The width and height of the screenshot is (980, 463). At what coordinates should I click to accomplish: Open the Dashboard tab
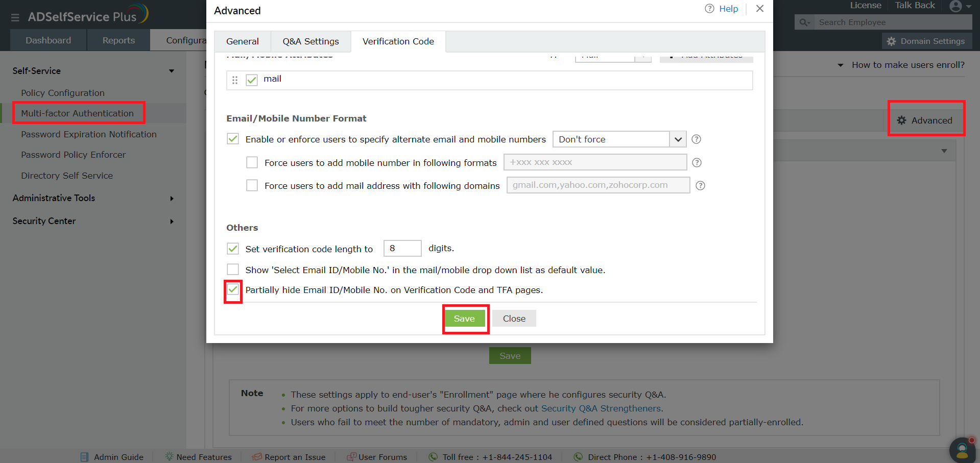click(49, 40)
